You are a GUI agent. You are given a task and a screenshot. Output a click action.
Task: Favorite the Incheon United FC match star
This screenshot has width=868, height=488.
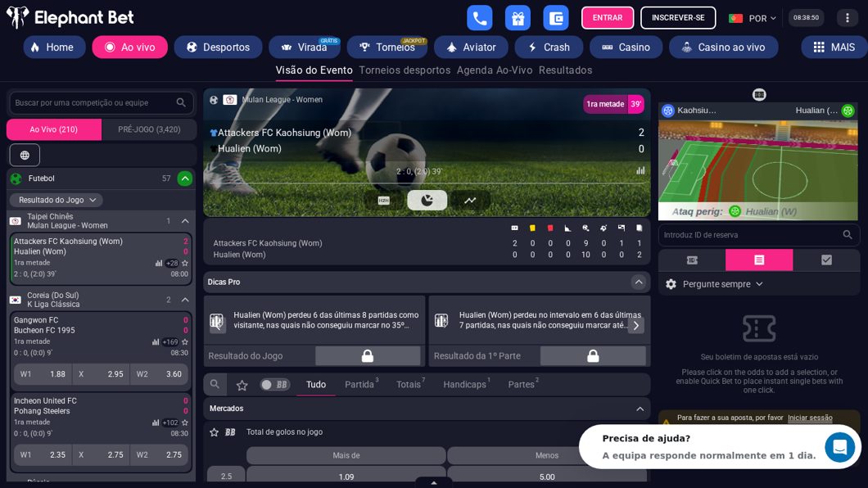[x=185, y=422]
